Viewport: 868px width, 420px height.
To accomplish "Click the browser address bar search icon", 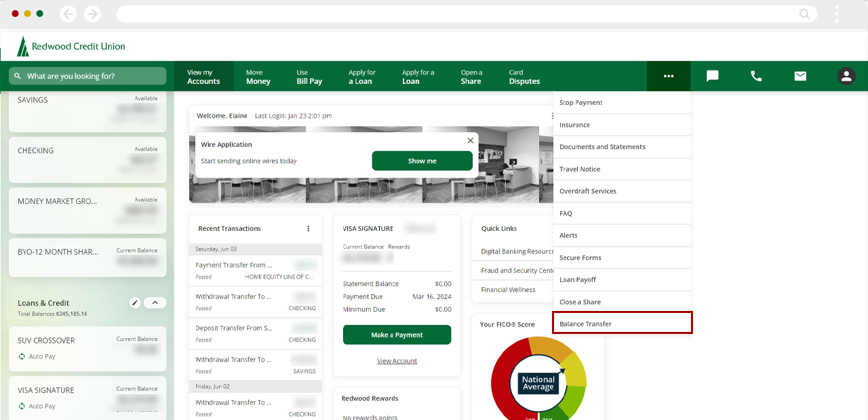I will coord(804,14).
